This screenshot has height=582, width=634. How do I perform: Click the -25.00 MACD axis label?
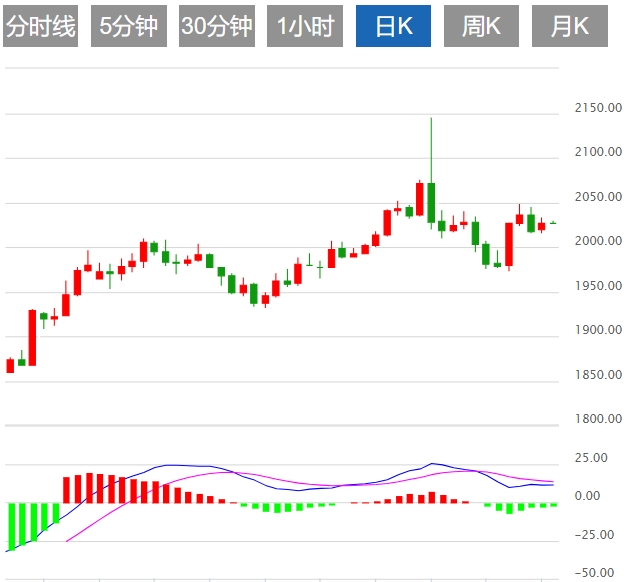pos(594,534)
